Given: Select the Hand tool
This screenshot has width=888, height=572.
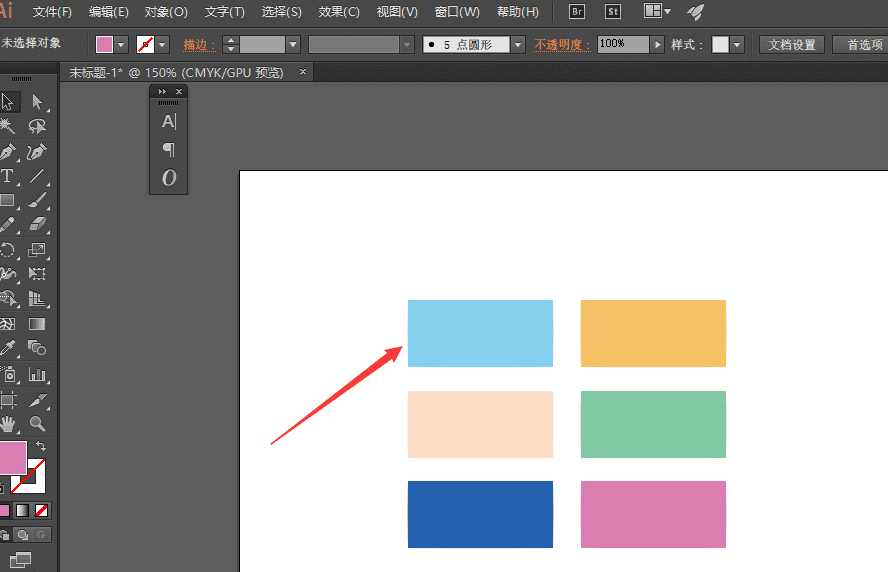Looking at the screenshot, I should (8, 424).
